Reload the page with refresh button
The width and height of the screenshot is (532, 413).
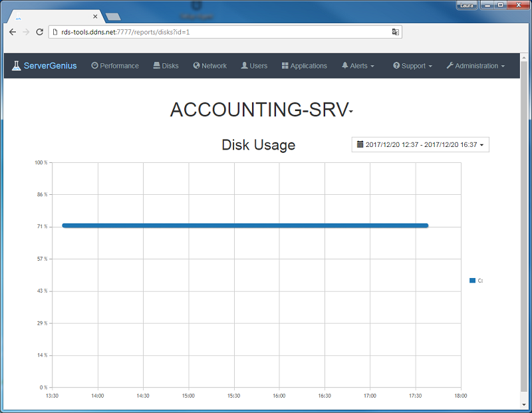(40, 32)
